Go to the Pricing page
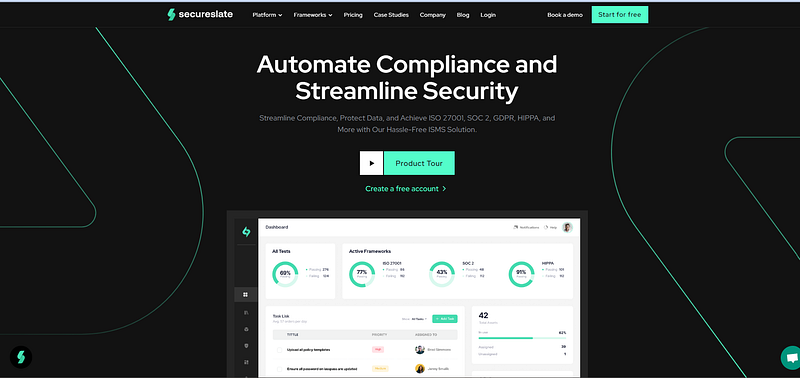 [353, 15]
